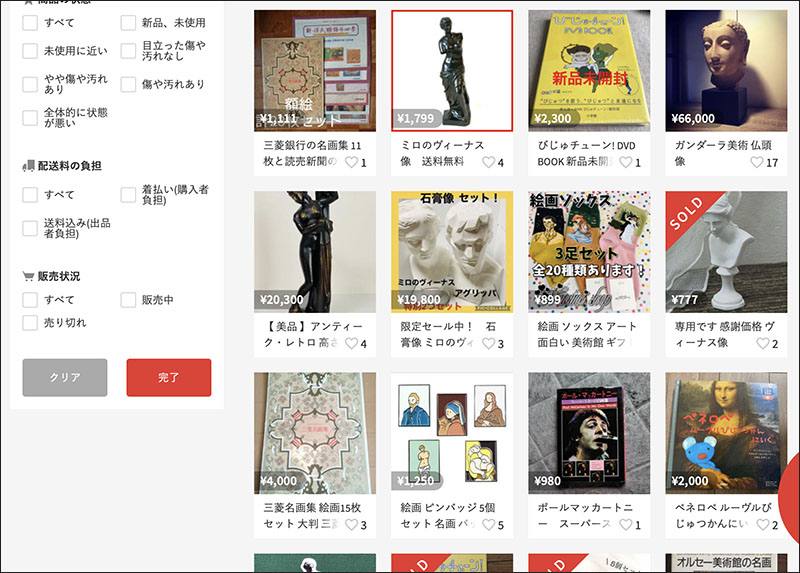Click the red 完了 button
Image resolution: width=800 pixels, height=573 pixels.
[x=169, y=378]
